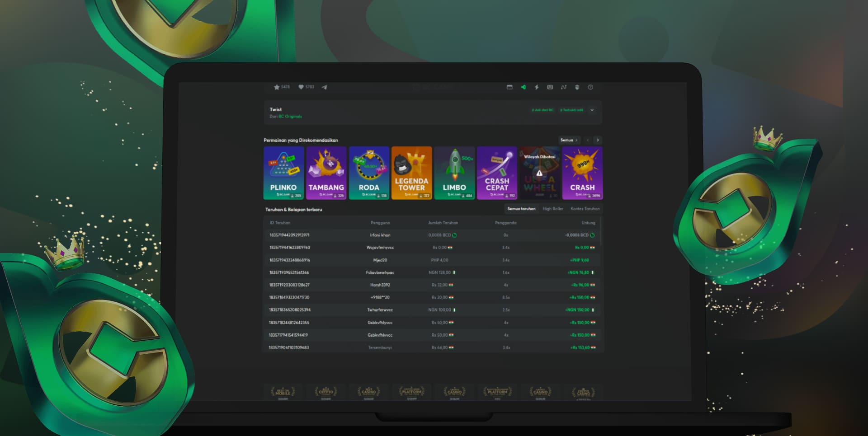The width and height of the screenshot is (868, 436).
Task: Click the Semua taruhan button
Action: coord(521,209)
